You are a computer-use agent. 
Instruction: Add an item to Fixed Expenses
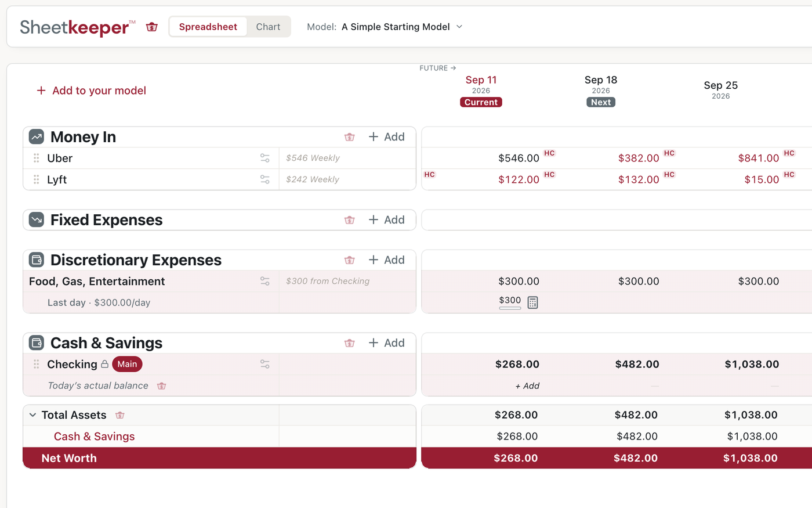[386, 220]
